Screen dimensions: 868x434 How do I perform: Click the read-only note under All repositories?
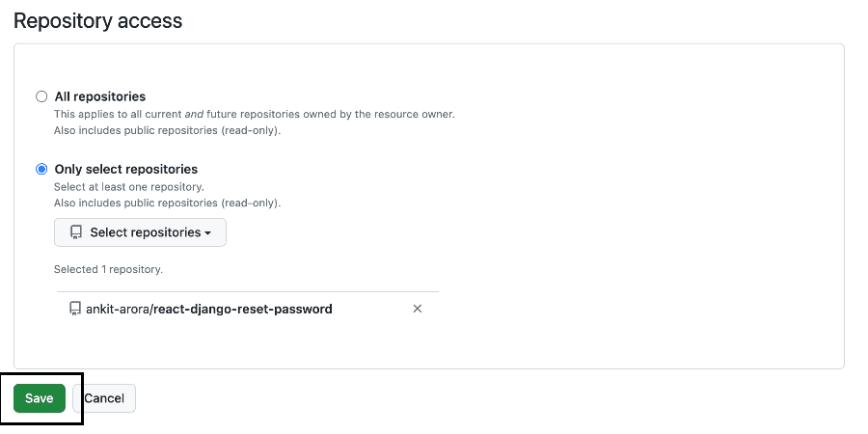point(167,131)
